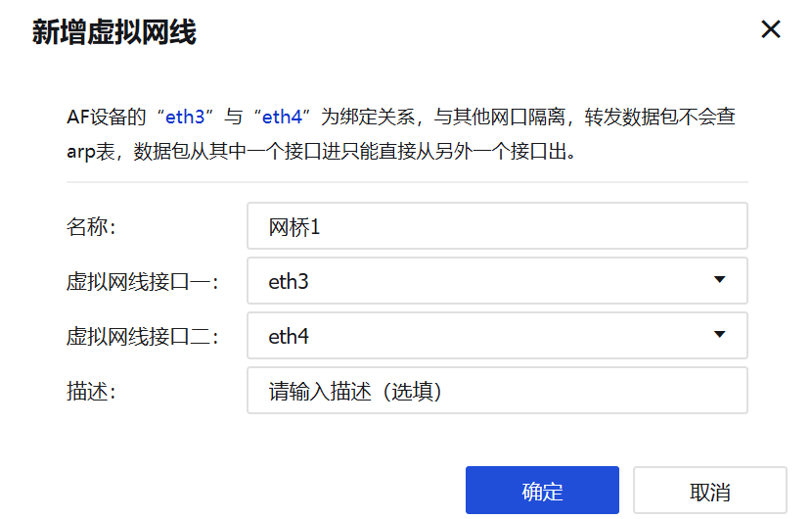This screenshot has width=812, height=519.
Task: Click the blue eth4 text in the description
Action: [283, 118]
